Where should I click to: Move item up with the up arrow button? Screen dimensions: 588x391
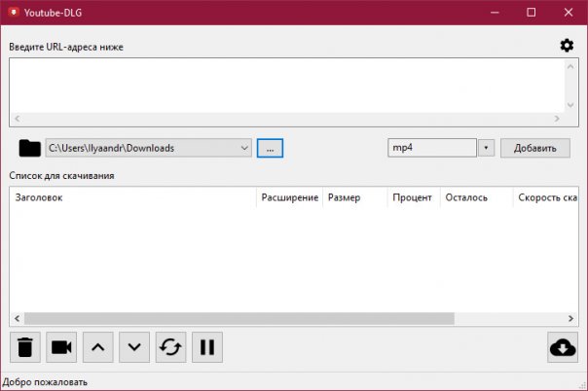coord(98,347)
